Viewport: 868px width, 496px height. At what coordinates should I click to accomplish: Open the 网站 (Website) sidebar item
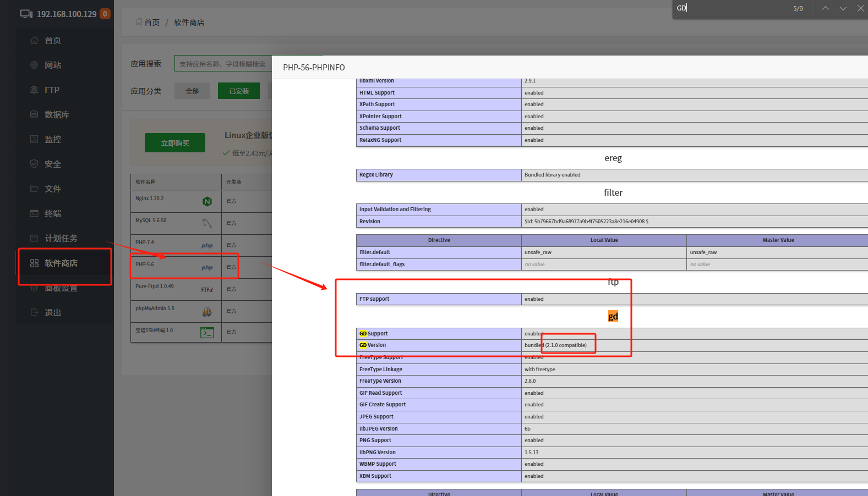(52, 65)
